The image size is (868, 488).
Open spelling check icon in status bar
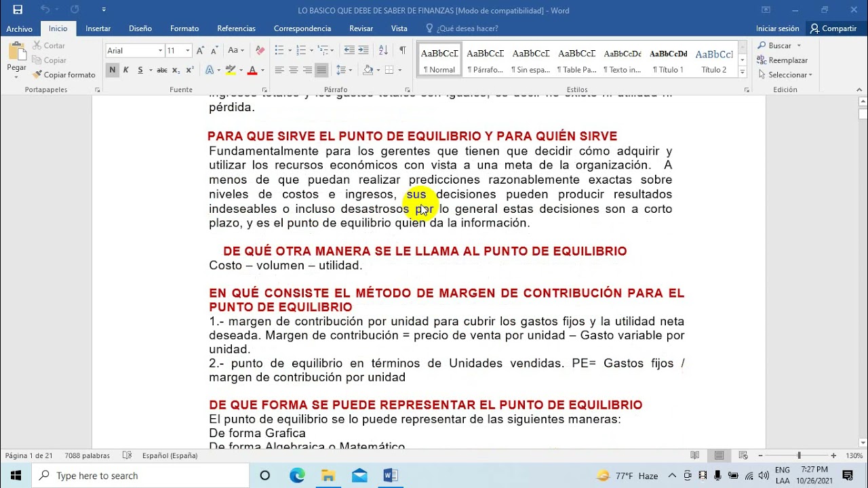pyautogui.click(x=127, y=455)
